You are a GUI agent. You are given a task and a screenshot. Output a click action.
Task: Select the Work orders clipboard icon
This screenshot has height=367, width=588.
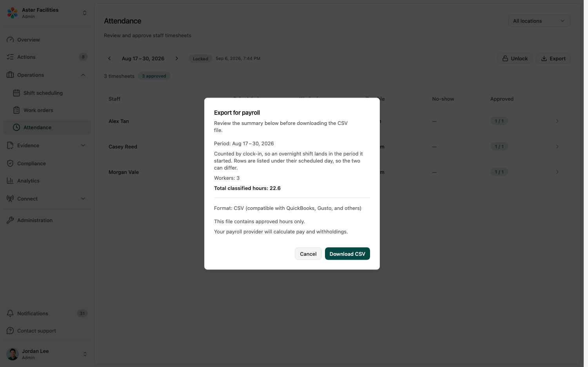tap(16, 110)
